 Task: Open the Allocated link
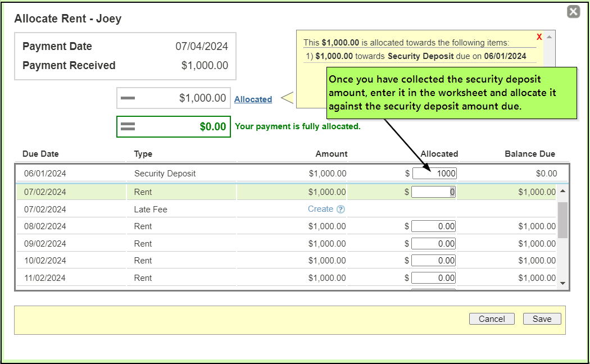pos(253,99)
